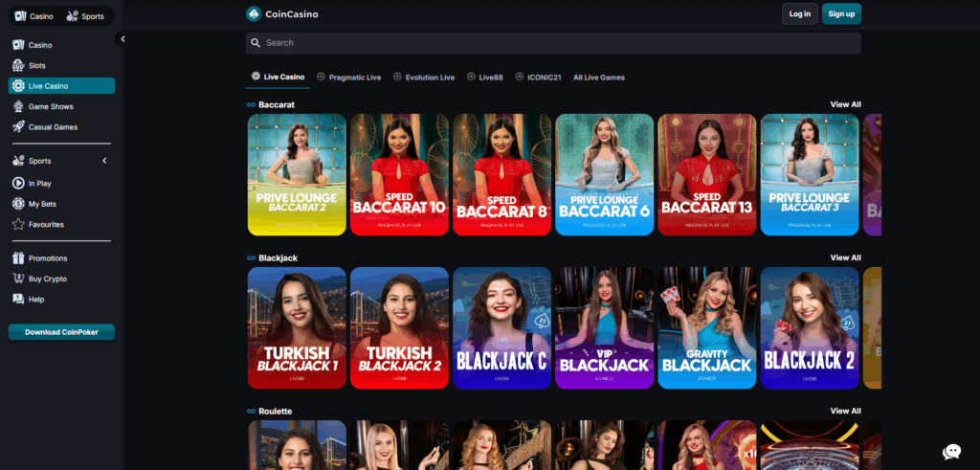Open VIP Blackjack game

pyautogui.click(x=605, y=328)
